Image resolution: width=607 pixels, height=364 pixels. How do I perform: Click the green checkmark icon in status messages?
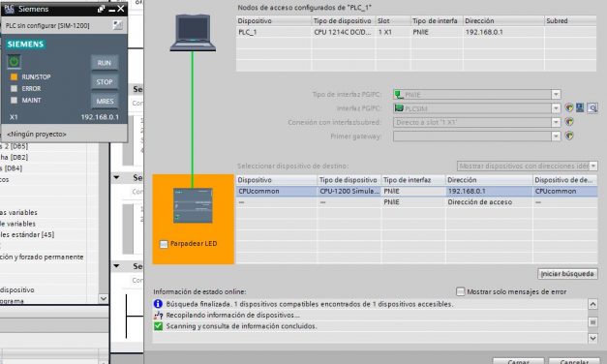[158, 326]
